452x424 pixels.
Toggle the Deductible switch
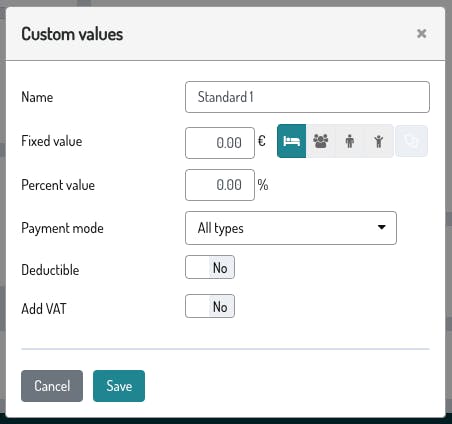coord(210,267)
